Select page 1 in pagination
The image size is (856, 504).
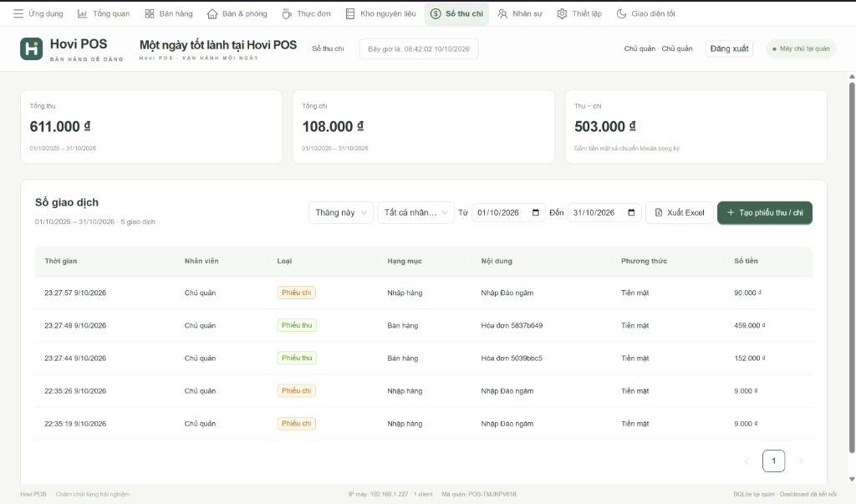(773, 461)
